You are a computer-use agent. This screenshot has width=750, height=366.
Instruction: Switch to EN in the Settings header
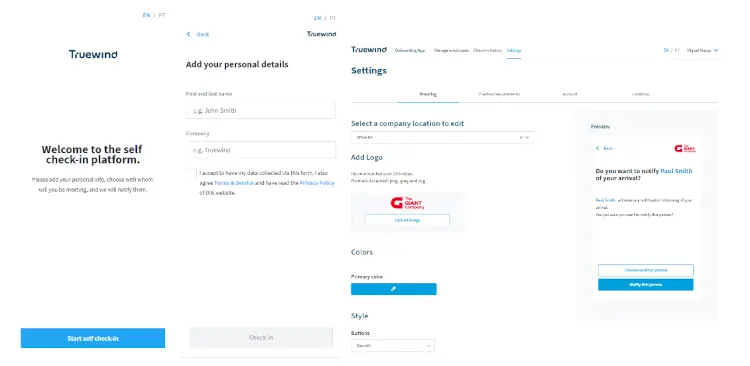[x=666, y=50]
